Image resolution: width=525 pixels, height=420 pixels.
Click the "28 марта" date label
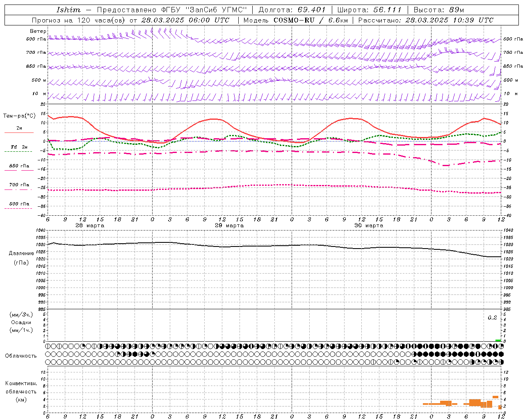click(x=90, y=226)
